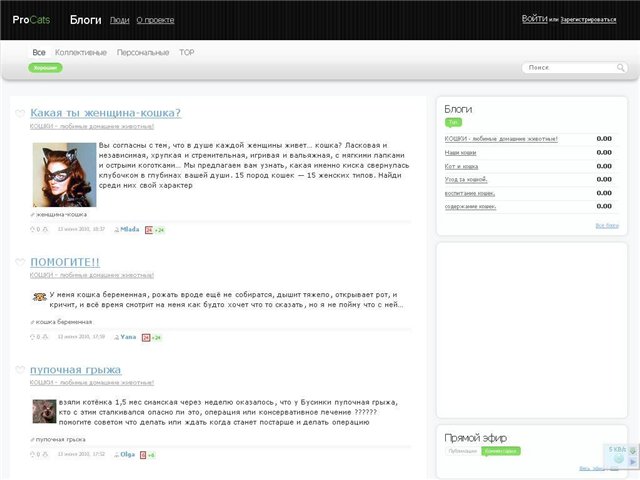The width and height of the screenshot is (640, 480).
Task: Toggle the green Хорошие filter pill
Action: pos(45,68)
